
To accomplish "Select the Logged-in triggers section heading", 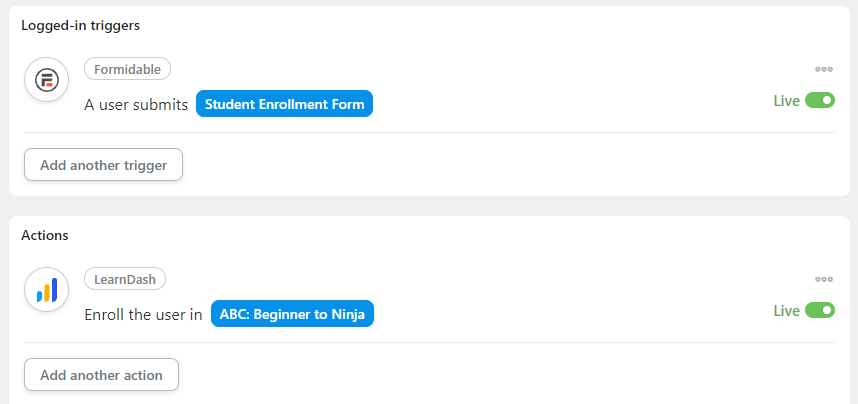I will 80,25.
